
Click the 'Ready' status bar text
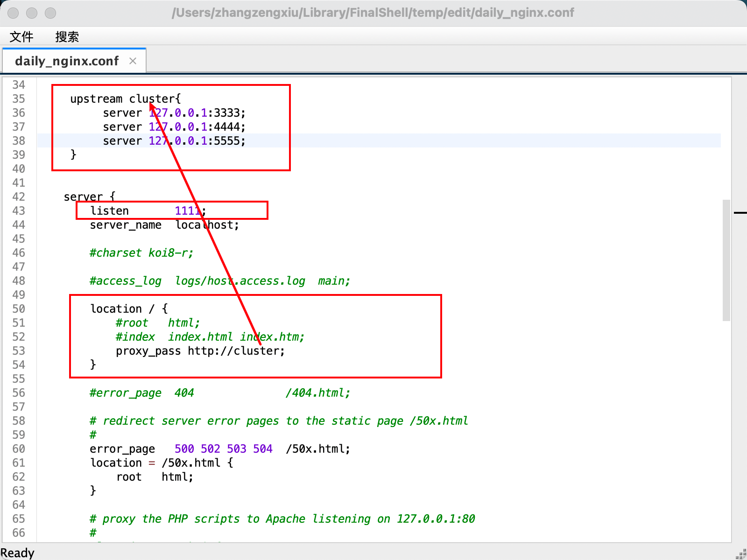point(17,553)
